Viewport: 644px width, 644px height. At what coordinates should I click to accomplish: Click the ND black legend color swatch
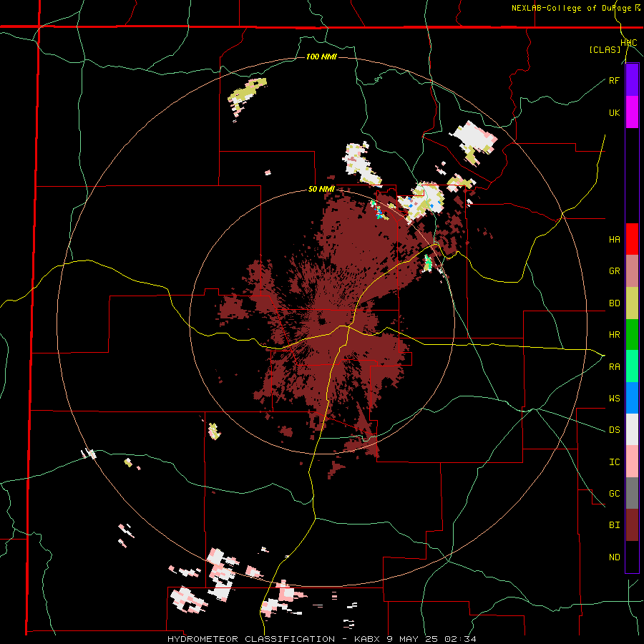point(632,557)
